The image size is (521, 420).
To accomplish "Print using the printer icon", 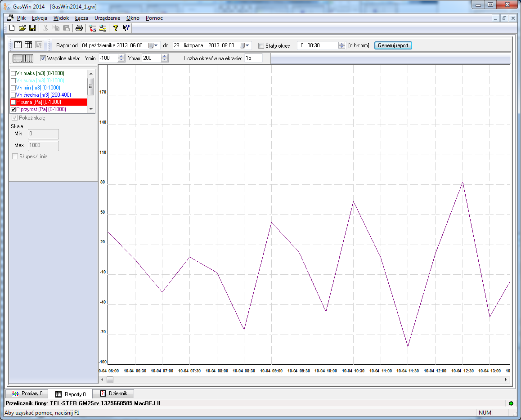I will pos(79,28).
